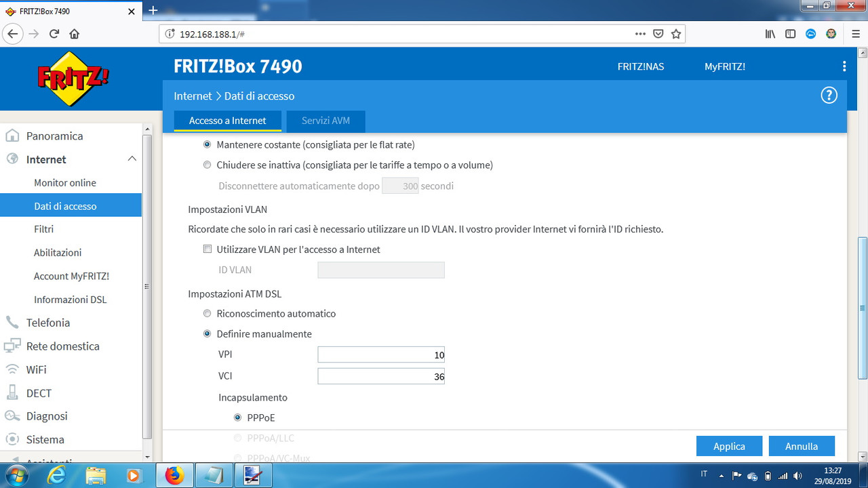Open Telefonia in the sidebar
Screen dimensions: 868x488
[48, 323]
